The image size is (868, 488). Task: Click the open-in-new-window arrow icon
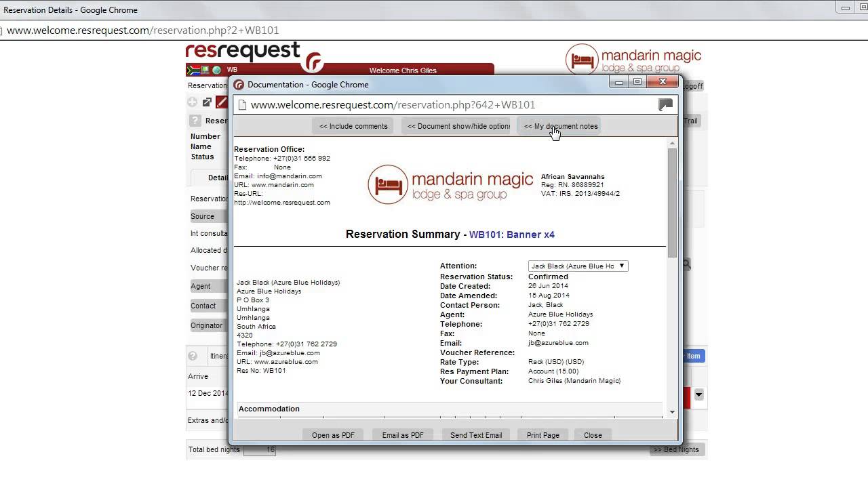207,102
